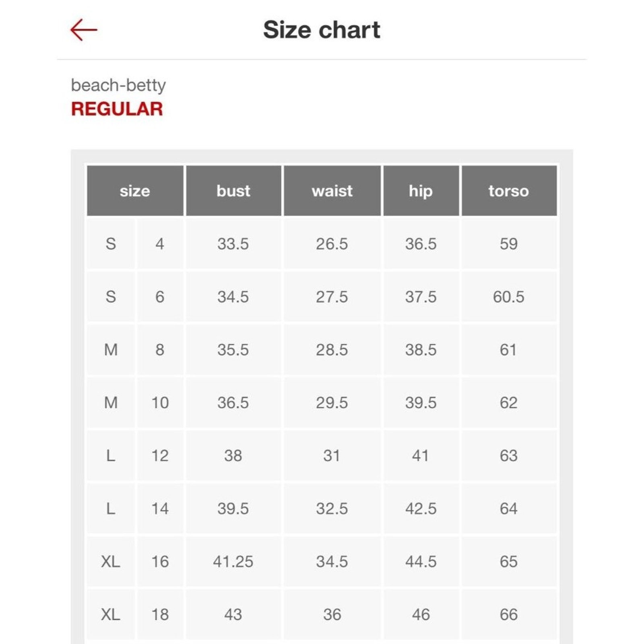Image resolution: width=644 pixels, height=644 pixels.
Task: Select the bust value 33.5 cell
Action: 233,244
